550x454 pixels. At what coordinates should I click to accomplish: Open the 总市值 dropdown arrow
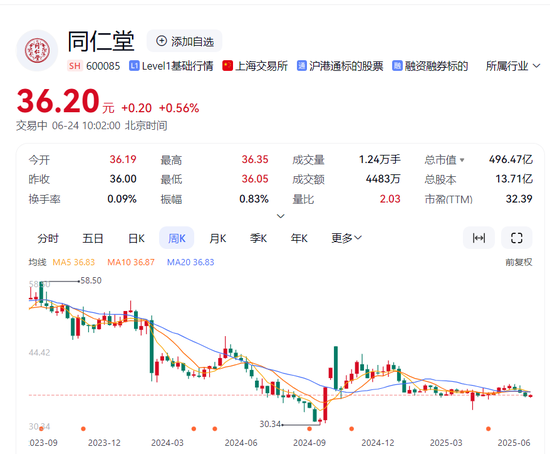[462, 160]
